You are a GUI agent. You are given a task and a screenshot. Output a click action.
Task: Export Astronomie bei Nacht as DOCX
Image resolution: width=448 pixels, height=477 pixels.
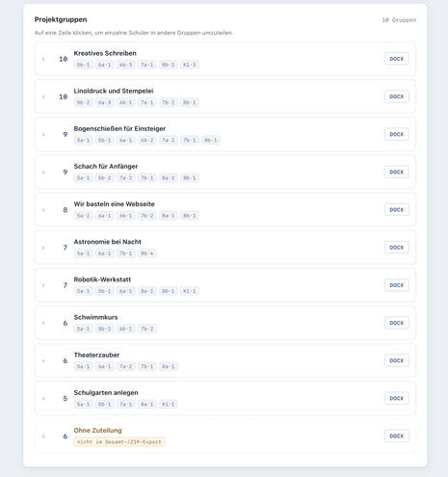click(x=397, y=248)
